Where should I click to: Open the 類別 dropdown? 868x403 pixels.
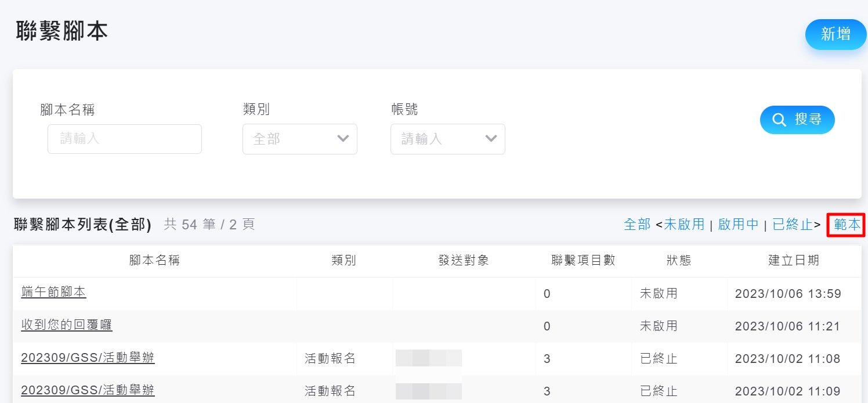(299, 139)
